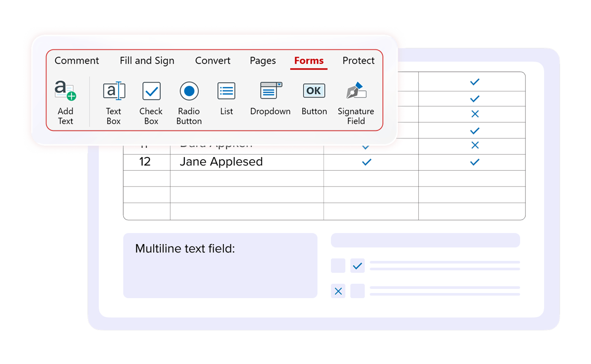
Task: Click row number 12 cell
Action: tap(147, 162)
